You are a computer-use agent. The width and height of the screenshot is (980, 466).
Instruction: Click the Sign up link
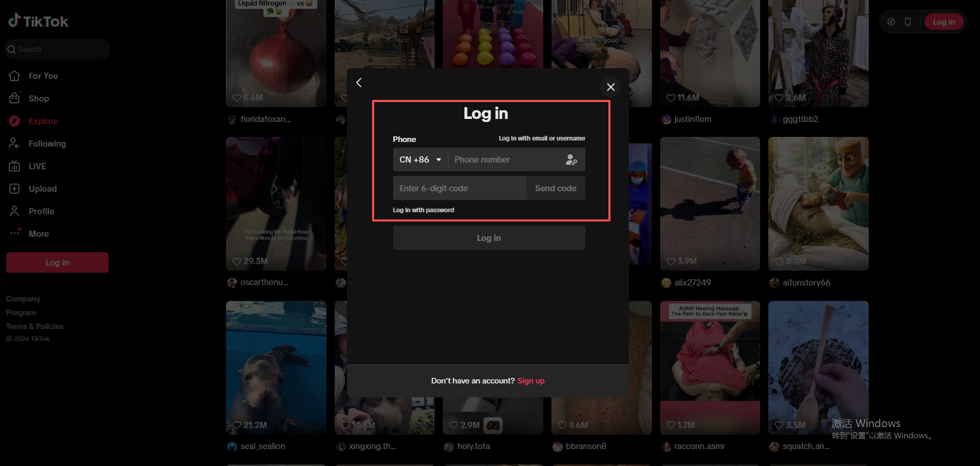pos(530,381)
